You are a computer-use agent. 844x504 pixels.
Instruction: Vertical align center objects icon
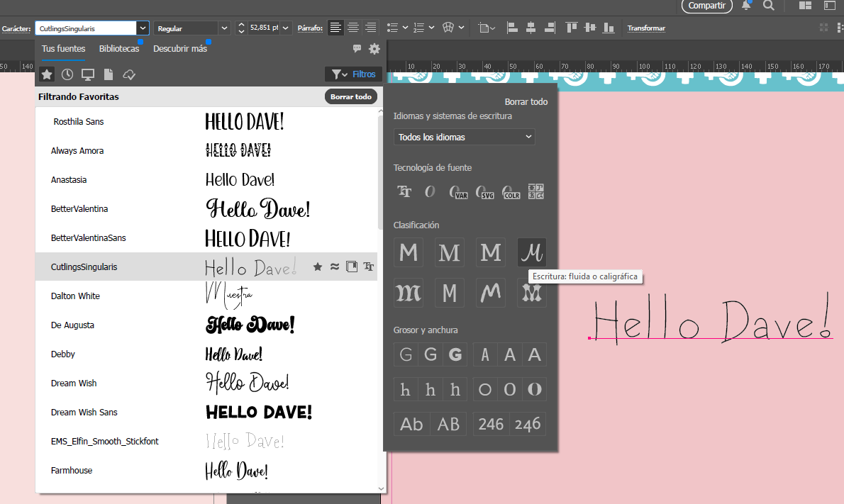coord(590,28)
